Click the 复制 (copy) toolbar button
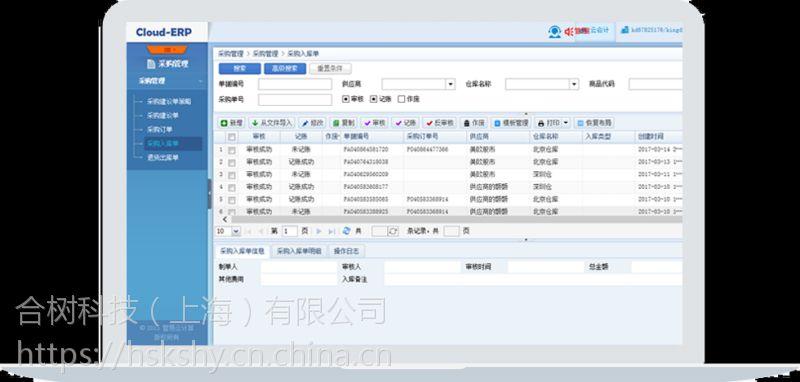 click(344, 123)
